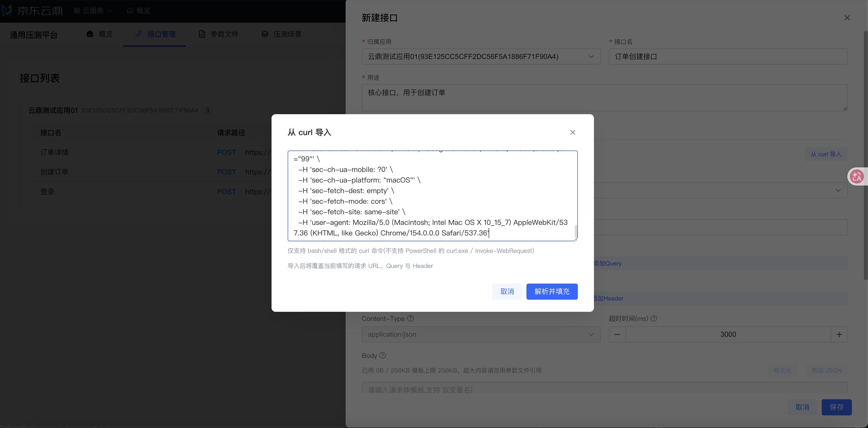Click 取消 at the drawer bottom
868x428 pixels.
(x=802, y=407)
